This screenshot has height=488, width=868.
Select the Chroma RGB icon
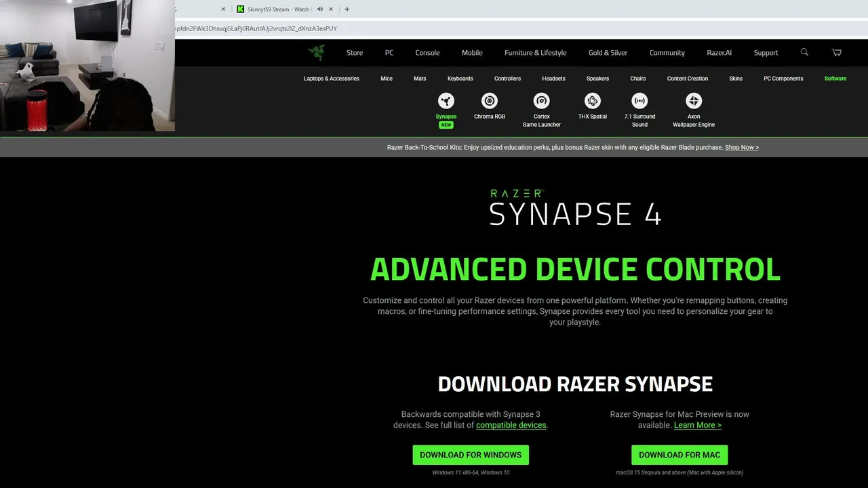tap(490, 101)
